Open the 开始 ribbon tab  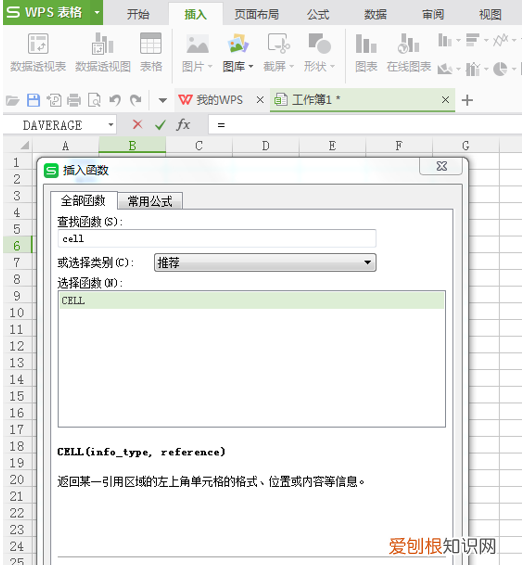tap(138, 14)
